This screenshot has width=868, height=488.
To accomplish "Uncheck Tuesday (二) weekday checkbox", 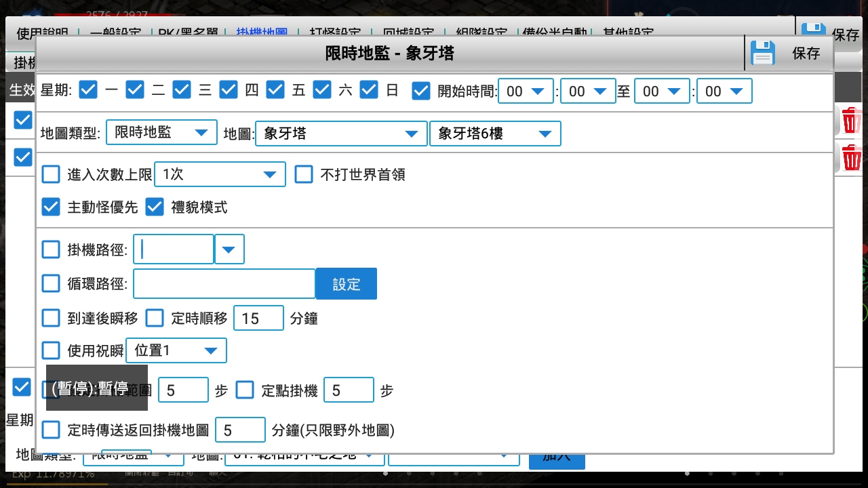I will (x=135, y=89).
